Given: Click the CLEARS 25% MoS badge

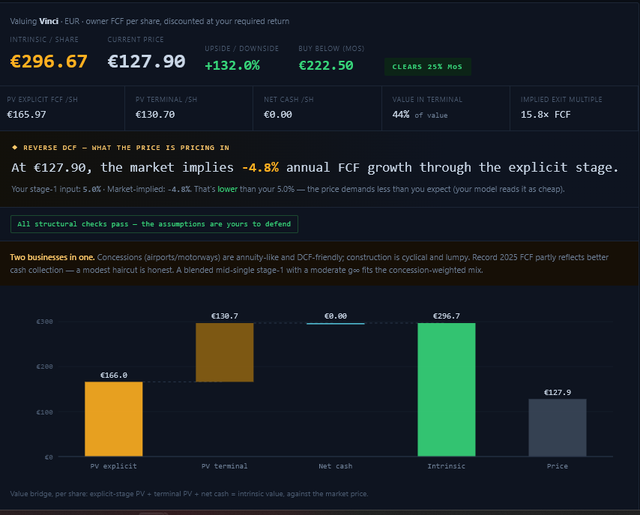Looking at the screenshot, I should [427, 67].
